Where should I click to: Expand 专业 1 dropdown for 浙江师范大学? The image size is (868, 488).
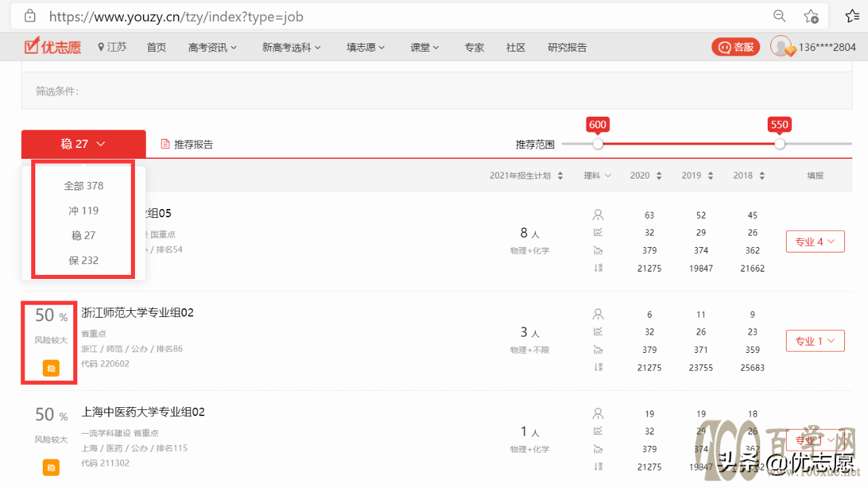(x=815, y=341)
